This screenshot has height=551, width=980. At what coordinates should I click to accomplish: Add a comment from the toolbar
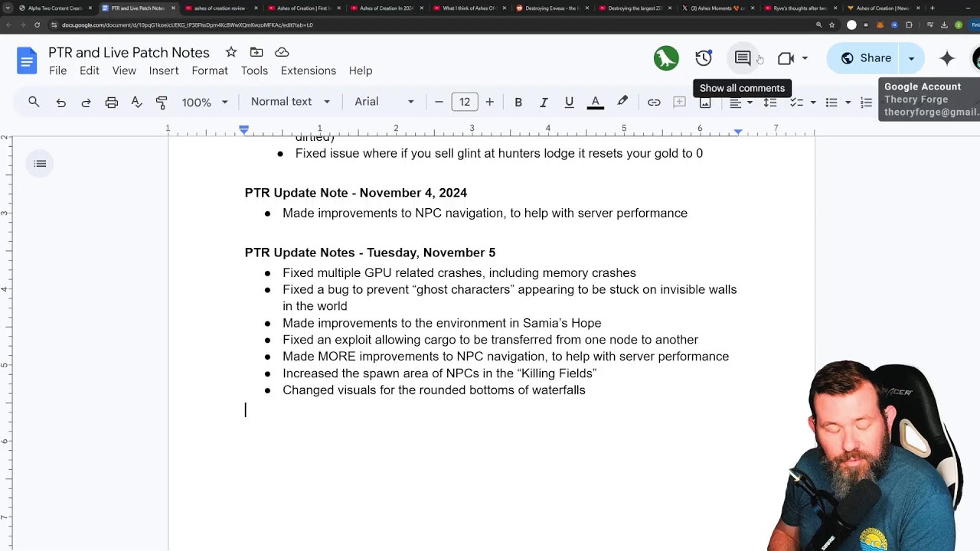click(x=679, y=102)
